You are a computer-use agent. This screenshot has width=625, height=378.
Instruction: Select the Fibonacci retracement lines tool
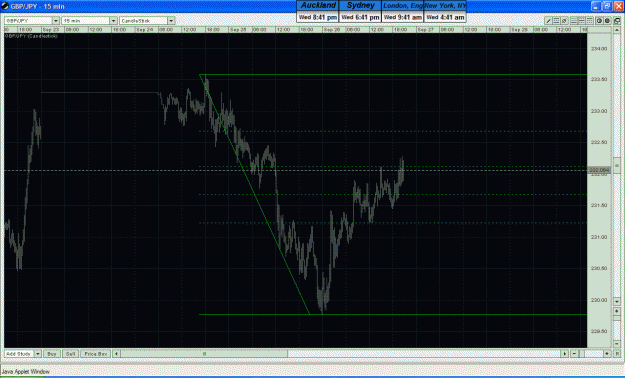[x=556, y=20]
